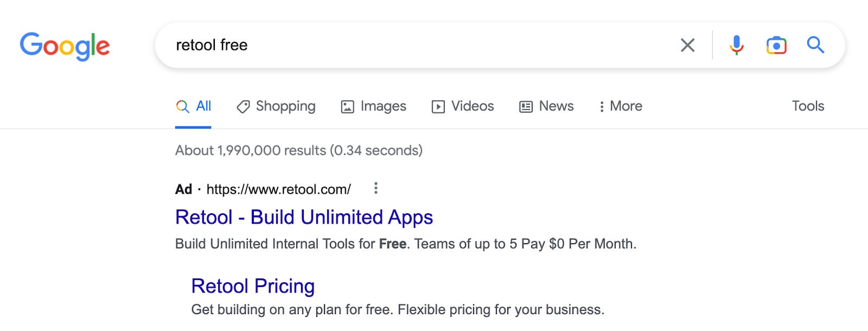Viewport: 868px width, 331px height.
Task: Clear the search query with the X
Action: tap(687, 45)
